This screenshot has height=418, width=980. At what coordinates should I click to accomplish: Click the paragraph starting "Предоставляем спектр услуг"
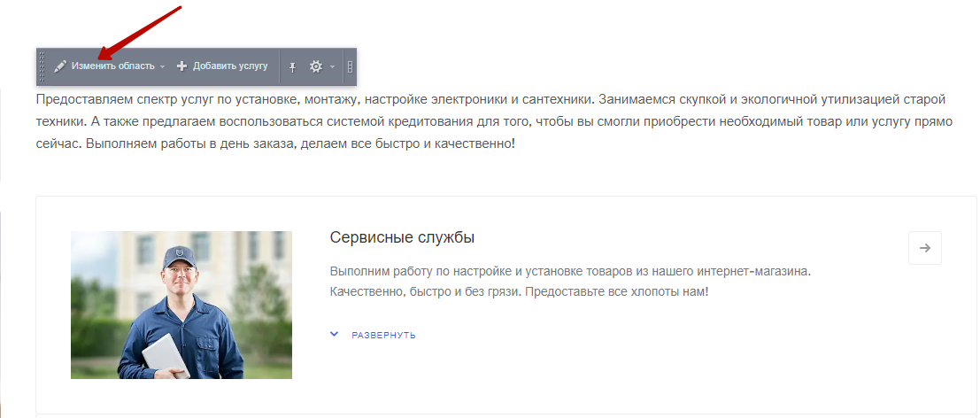coord(494,122)
